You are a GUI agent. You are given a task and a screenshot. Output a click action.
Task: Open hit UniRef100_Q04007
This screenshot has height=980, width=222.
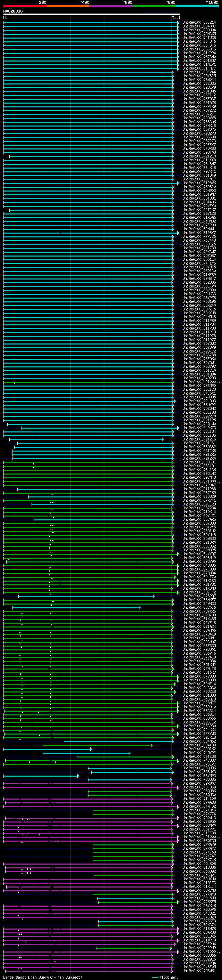pos(199,26)
